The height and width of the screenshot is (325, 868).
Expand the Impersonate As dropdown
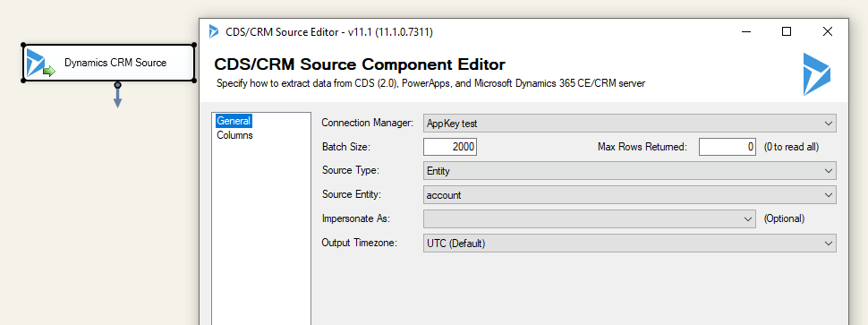point(589,218)
